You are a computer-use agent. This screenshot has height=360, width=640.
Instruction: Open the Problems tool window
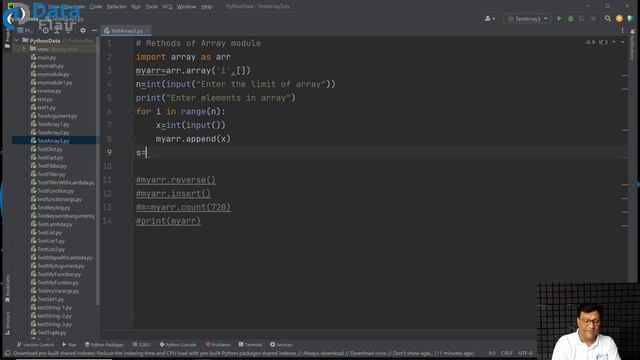pyautogui.click(x=218, y=345)
